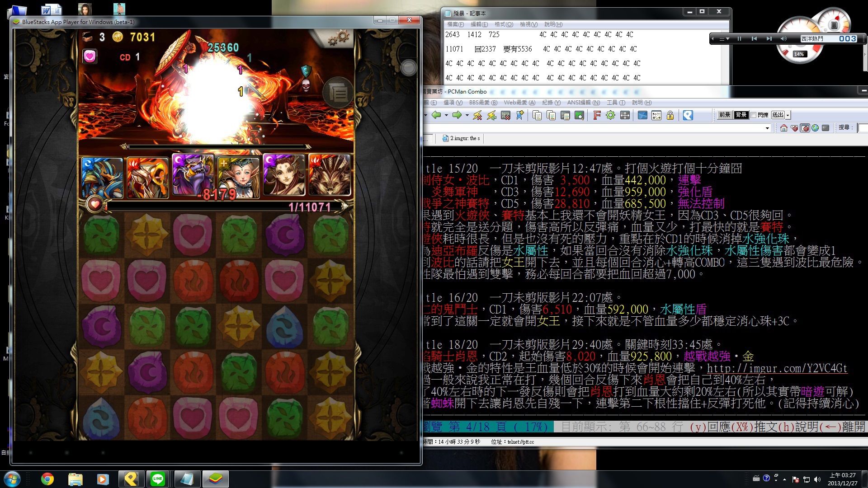Image resolution: width=868 pixels, height=488 pixels.
Task: Click the home icon beside address bar
Action: [784, 128]
